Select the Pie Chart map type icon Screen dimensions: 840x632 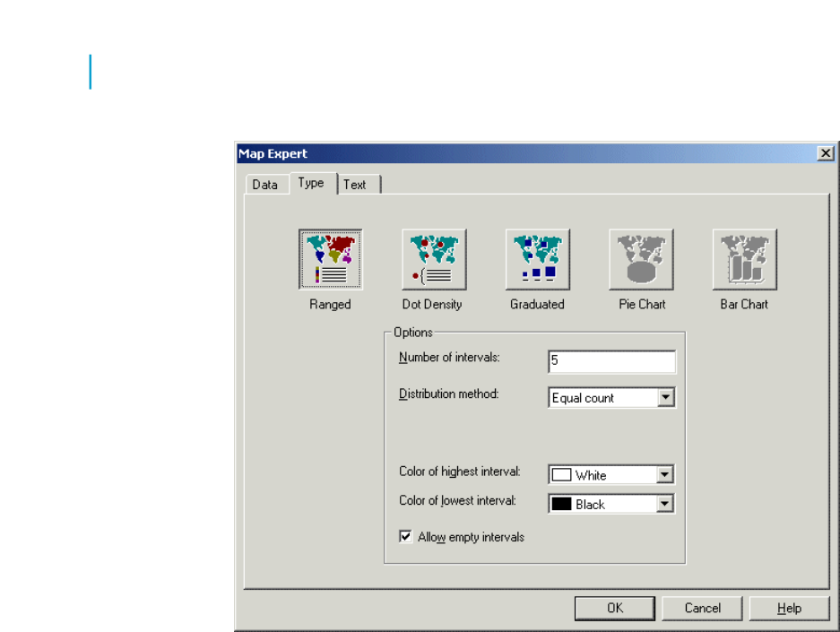click(641, 259)
